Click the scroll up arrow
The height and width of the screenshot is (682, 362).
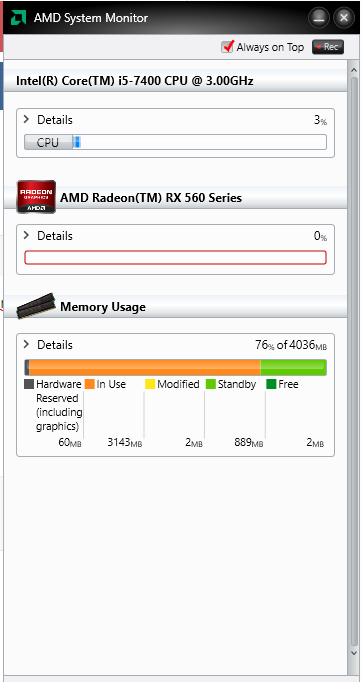click(353, 70)
